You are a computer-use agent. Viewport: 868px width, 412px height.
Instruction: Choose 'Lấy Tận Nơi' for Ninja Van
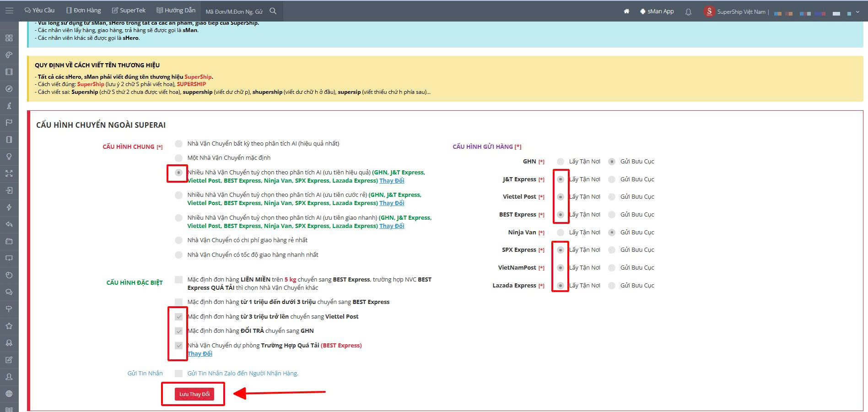[x=561, y=233]
